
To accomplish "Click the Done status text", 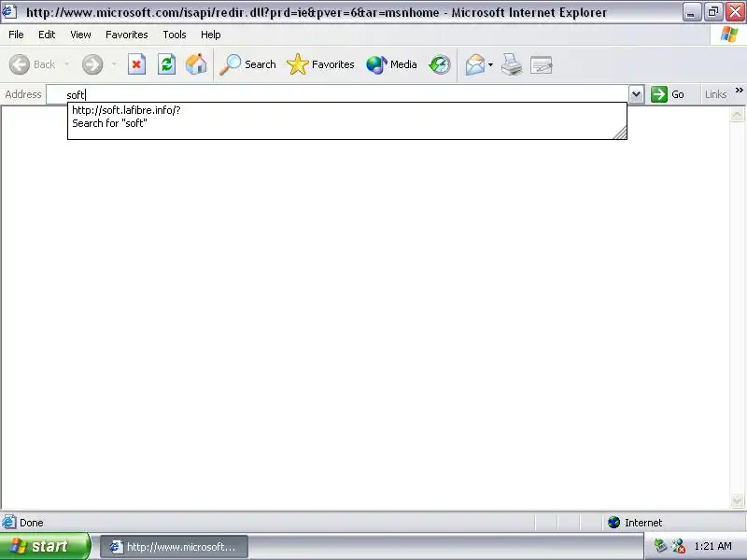I will click(32, 523).
